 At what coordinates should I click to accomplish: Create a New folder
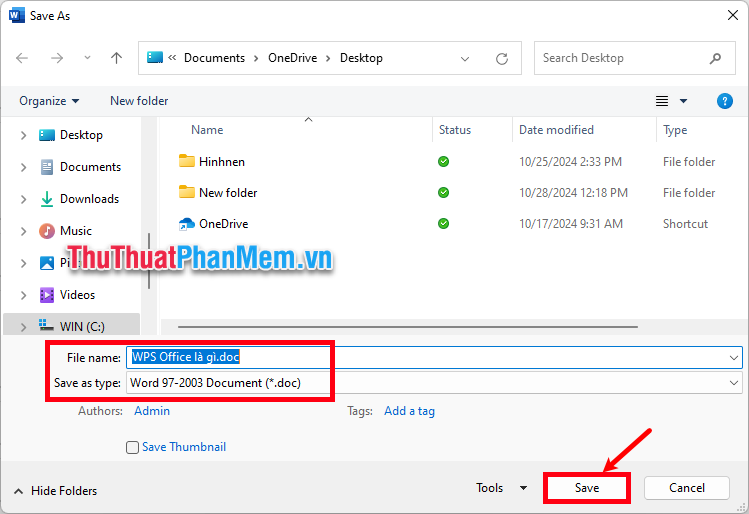point(139,101)
